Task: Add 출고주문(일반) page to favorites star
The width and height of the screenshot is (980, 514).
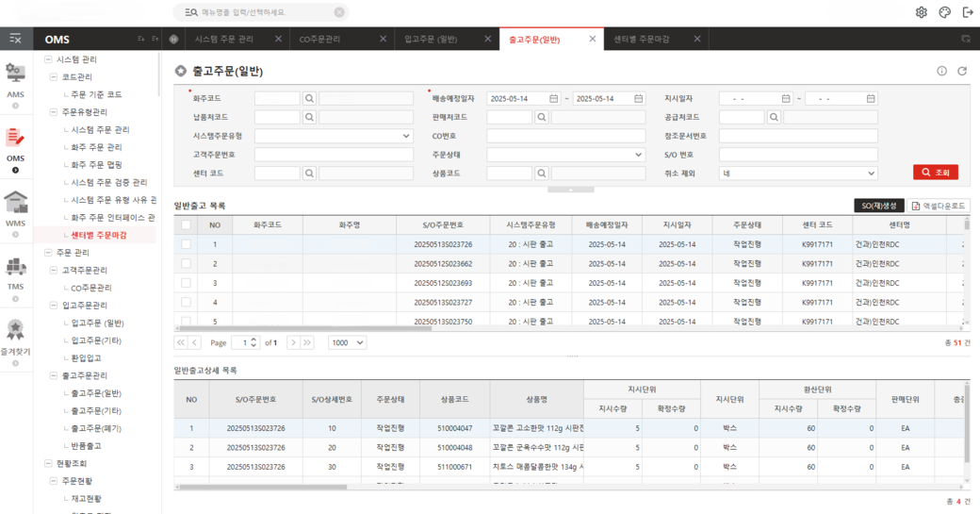Action: point(181,72)
